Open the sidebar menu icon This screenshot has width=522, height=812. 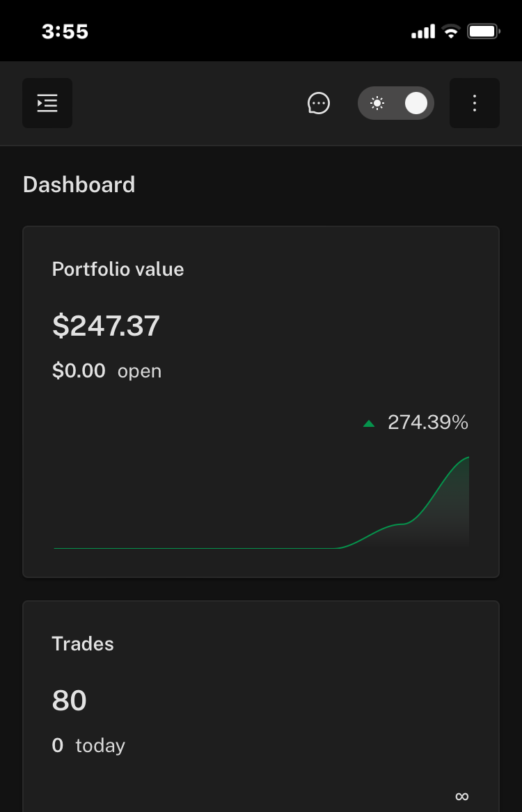click(x=47, y=103)
